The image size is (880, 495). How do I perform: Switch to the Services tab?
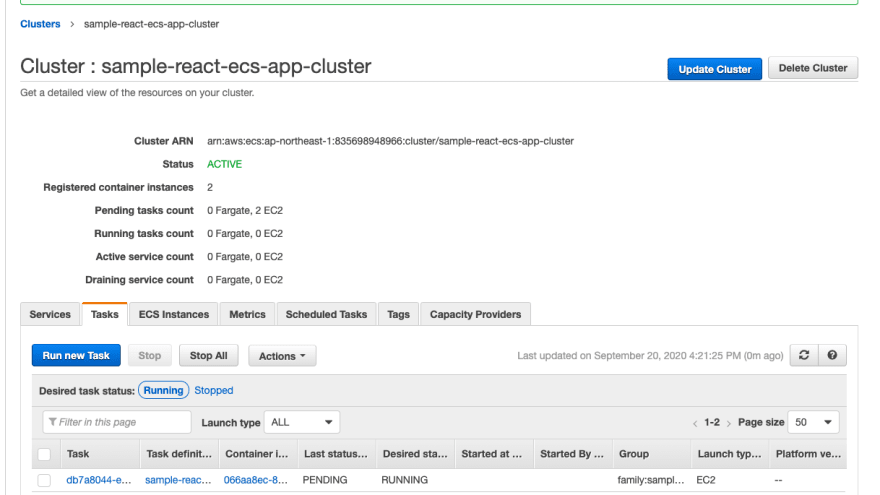coord(50,314)
